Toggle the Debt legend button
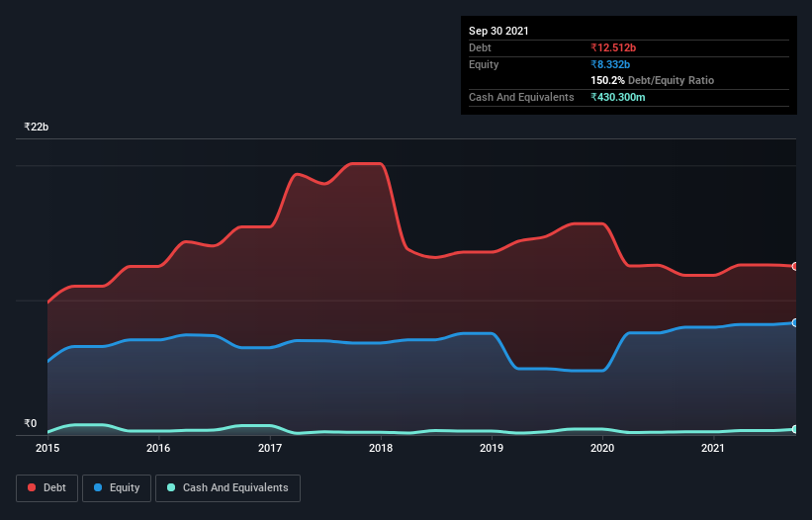This screenshot has width=812, height=520. coord(46,488)
